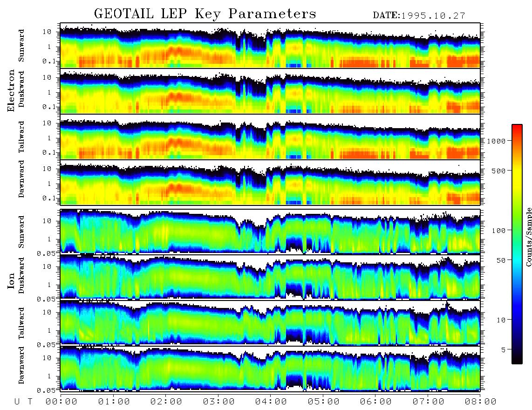Click the colorbar tick label 10
The image size is (532, 410).
[x=501, y=320]
